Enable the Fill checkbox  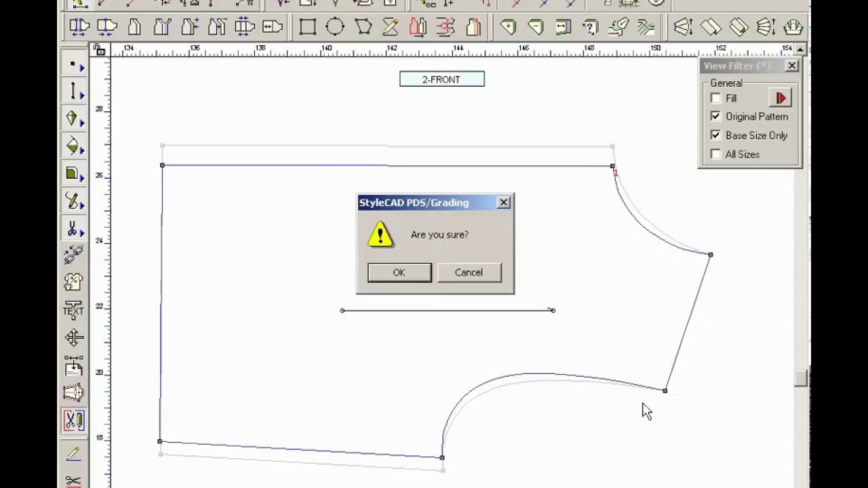(715, 98)
